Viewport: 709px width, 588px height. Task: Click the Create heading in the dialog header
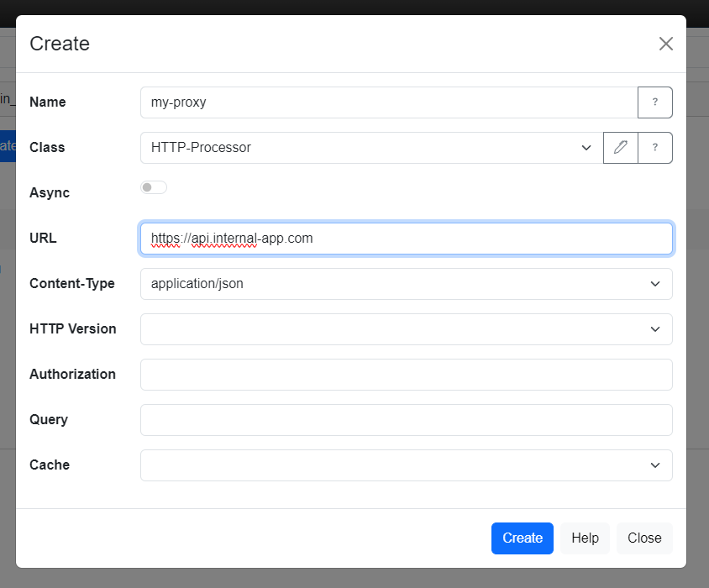[60, 44]
